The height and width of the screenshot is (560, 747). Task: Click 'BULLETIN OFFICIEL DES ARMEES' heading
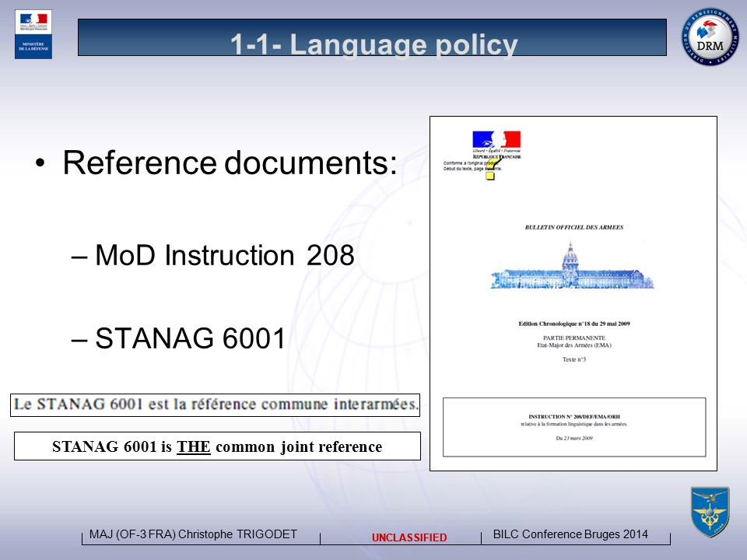[x=574, y=227]
